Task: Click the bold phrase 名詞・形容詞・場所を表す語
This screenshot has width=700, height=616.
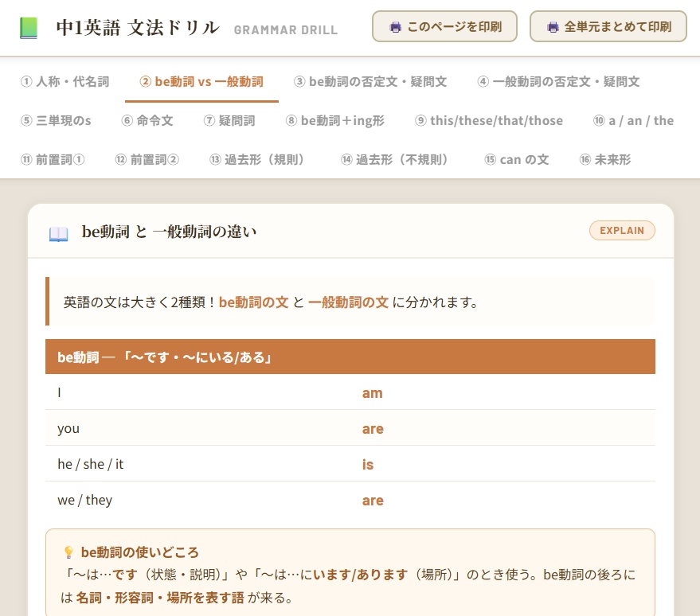Action: 160,598
